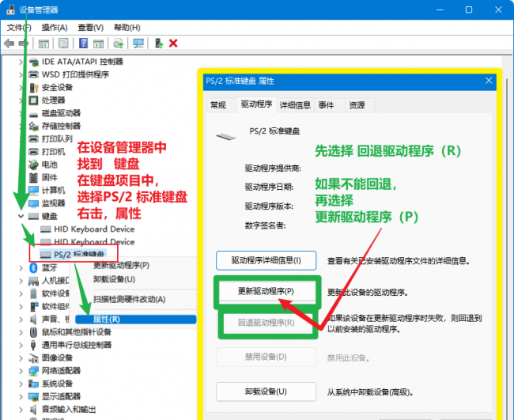This screenshot has width=514, height=420.
Task: Expand the 图像设备 category
Action: click(x=21, y=358)
